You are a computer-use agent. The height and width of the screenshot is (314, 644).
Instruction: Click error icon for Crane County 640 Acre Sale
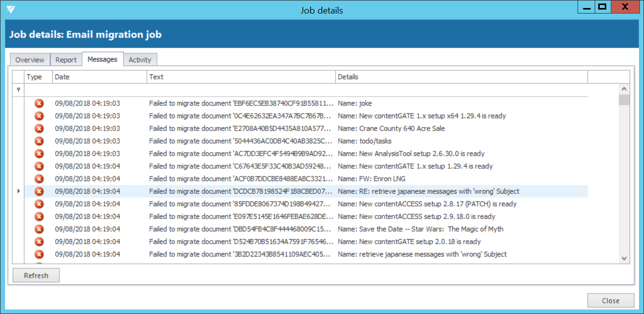[39, 129]
